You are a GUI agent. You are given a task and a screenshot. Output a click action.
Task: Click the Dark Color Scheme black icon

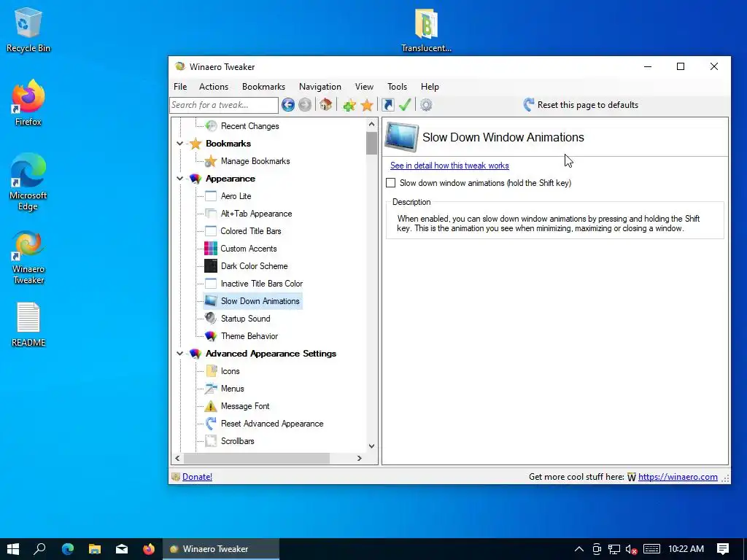(x=211, y=266)
